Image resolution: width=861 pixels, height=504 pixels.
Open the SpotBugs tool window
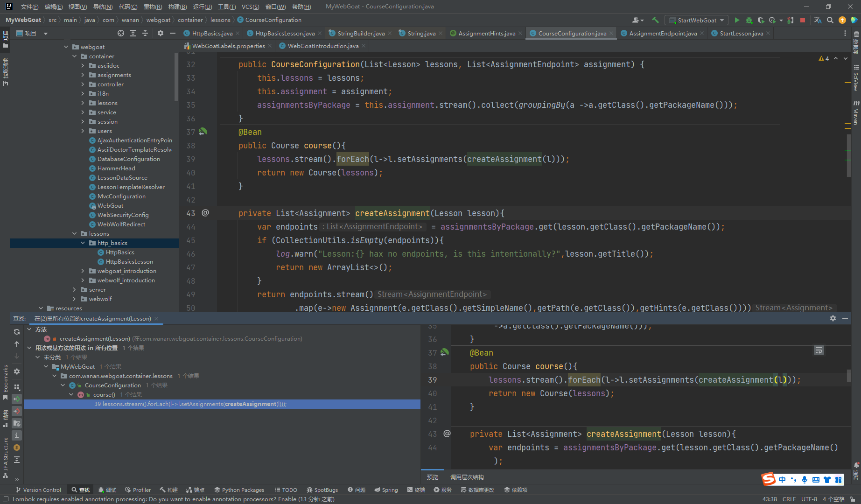point(322,490)
